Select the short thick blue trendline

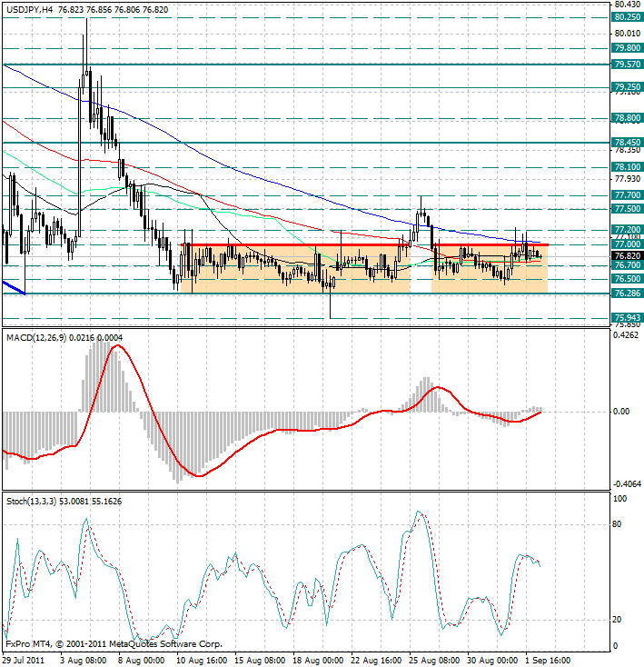point(13,288)
